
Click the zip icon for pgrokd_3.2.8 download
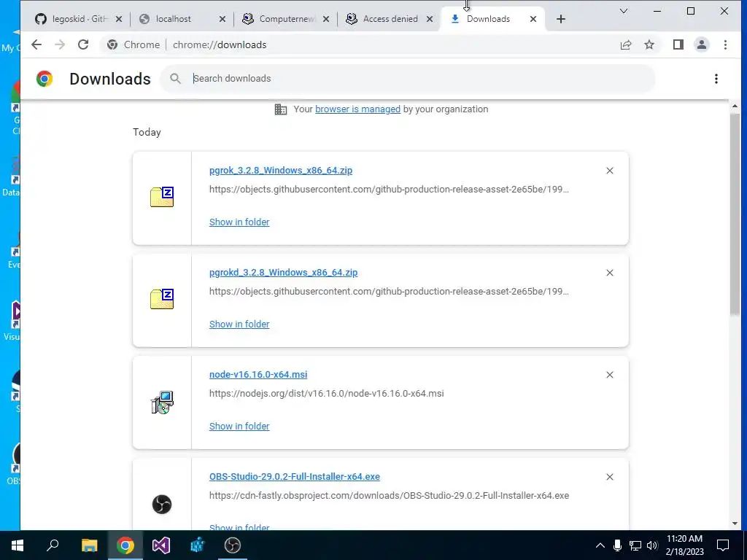pos(162,298)
